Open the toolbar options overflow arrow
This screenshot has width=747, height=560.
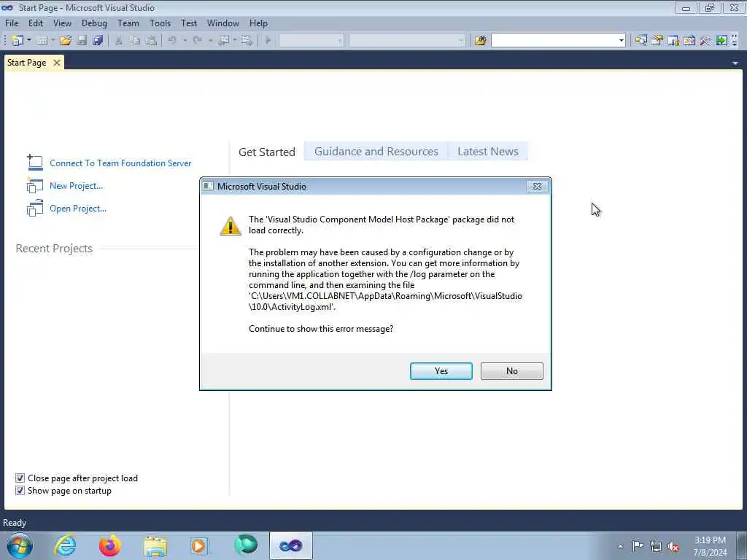pos(735,41)
